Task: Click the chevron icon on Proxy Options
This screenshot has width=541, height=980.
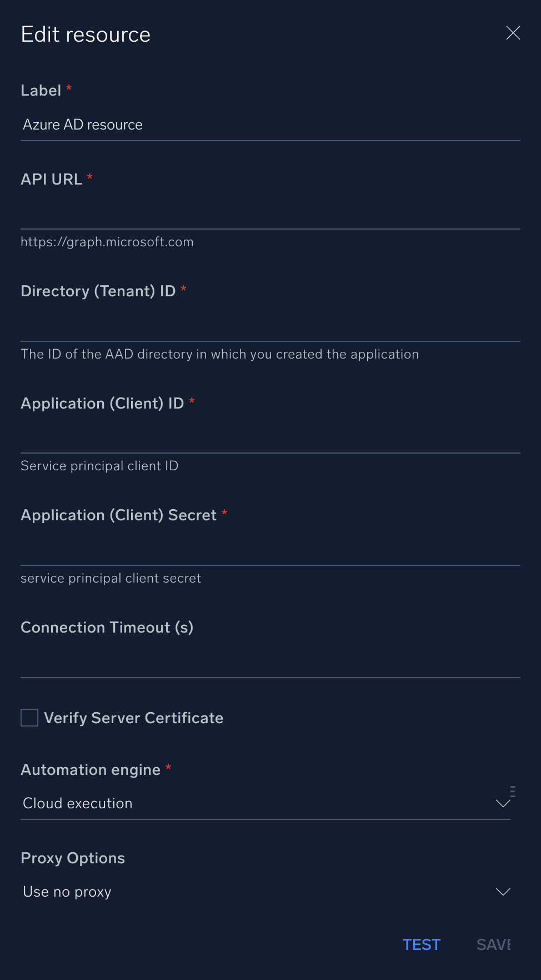Action: pyautogui.click(x=503, y=892)
